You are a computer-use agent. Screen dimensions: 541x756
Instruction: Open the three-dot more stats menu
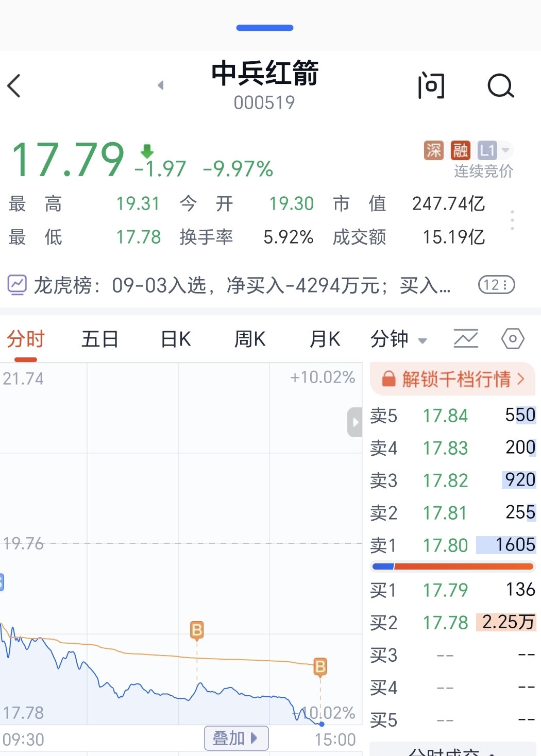tap(512, 220)
